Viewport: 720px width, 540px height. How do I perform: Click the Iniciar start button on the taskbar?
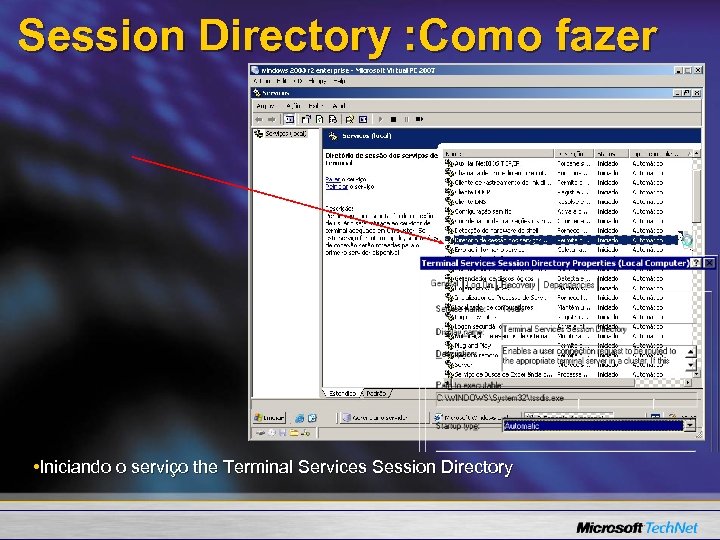tap(270, 418)
